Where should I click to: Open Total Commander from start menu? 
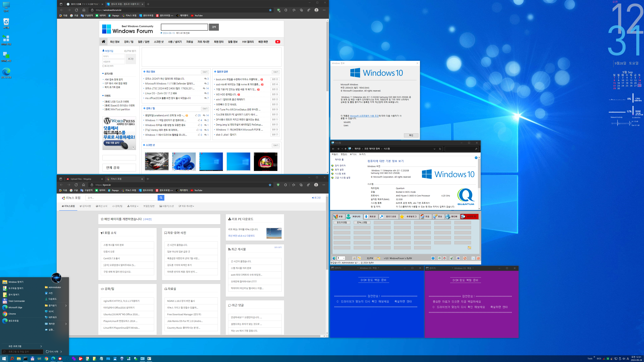(16, 301)
